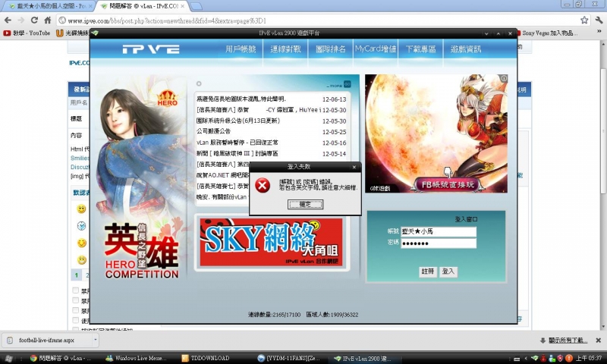The height and width of the screenshot is (364, 607).
Task: Tick the fourth checkbox below the forum smilies
Action: (x=76, y=320)
